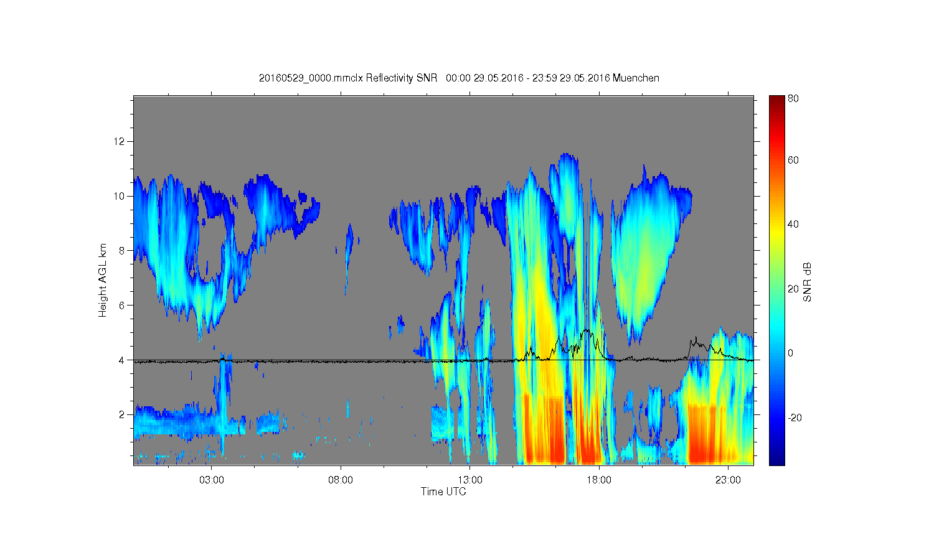Click the 13:00 time tick label

(x=470, y=480)
